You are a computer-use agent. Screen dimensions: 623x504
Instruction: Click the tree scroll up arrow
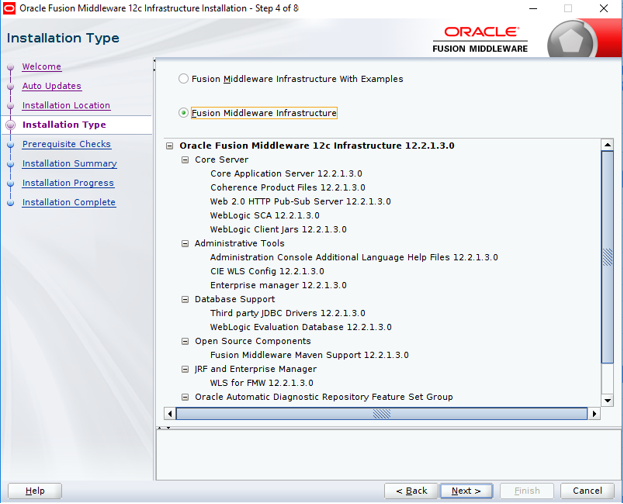607,145
